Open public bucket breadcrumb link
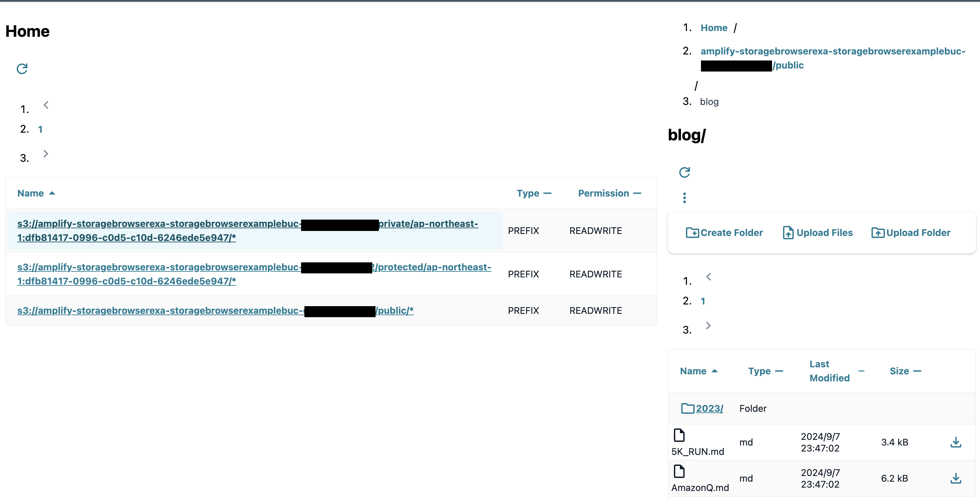Image resolution: width=980 pixels, height=500 pixels. (x=832, y=51)
